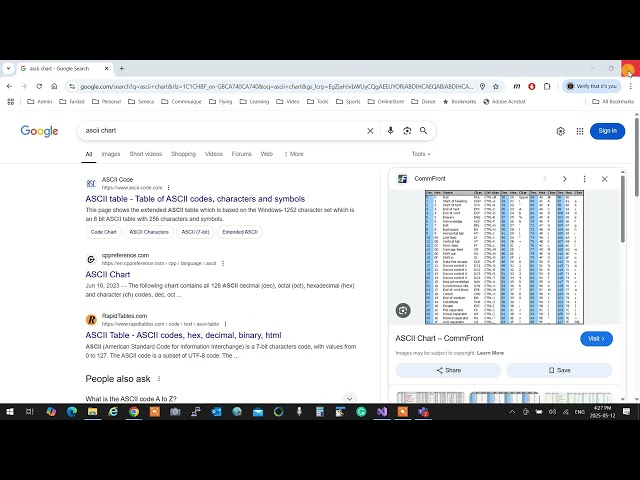Image resolution: width=640 pixels, height=480 pixels.
Task: Open File Explorer from the taskbar
Action: point(93,412)
